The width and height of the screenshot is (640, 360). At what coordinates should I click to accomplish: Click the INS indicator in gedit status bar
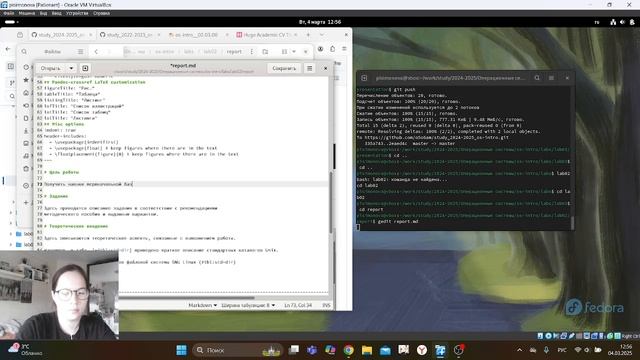pyautogui.click(x=326, y=305)
